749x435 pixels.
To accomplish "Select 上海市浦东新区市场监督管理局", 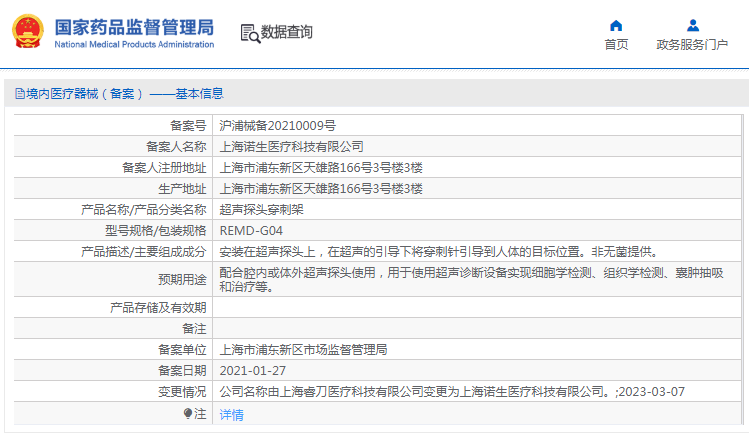I will [x=303, y=350].
